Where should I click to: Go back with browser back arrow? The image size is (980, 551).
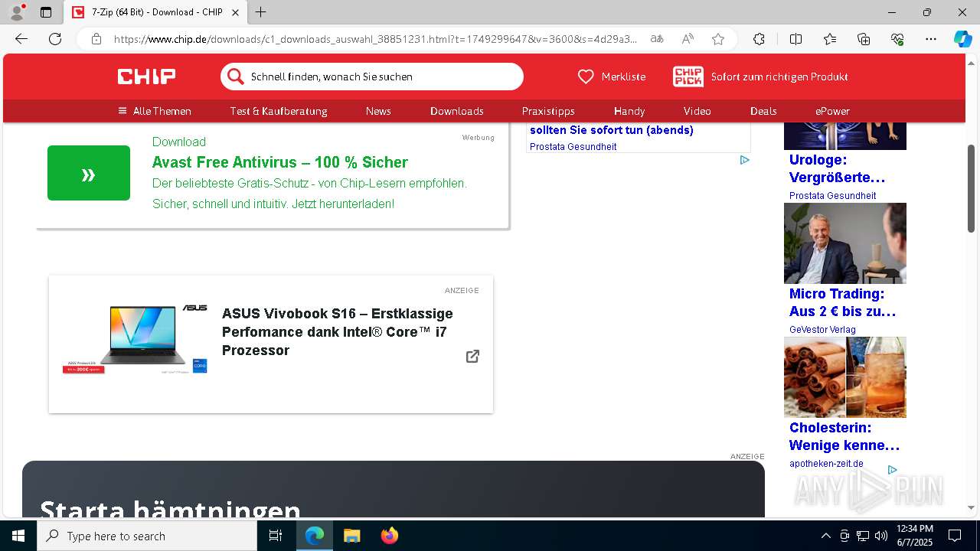pos(21,39)
